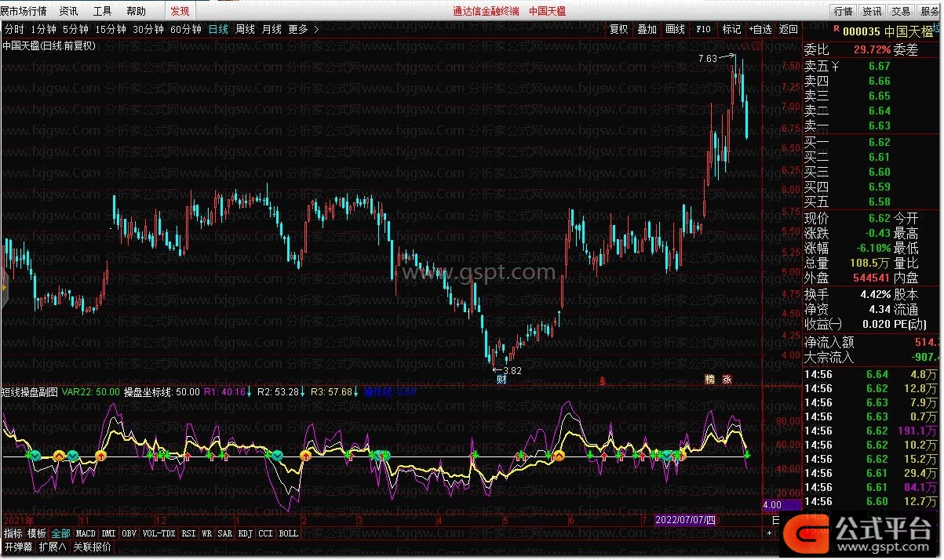
Task: Open 指标 indicator tab
Action: [x=13, y=533]
